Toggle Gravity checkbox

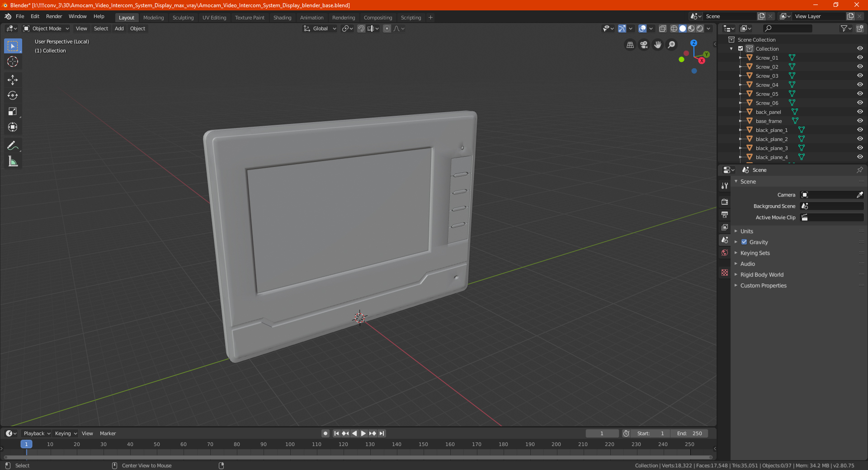(x=744, y=242)
